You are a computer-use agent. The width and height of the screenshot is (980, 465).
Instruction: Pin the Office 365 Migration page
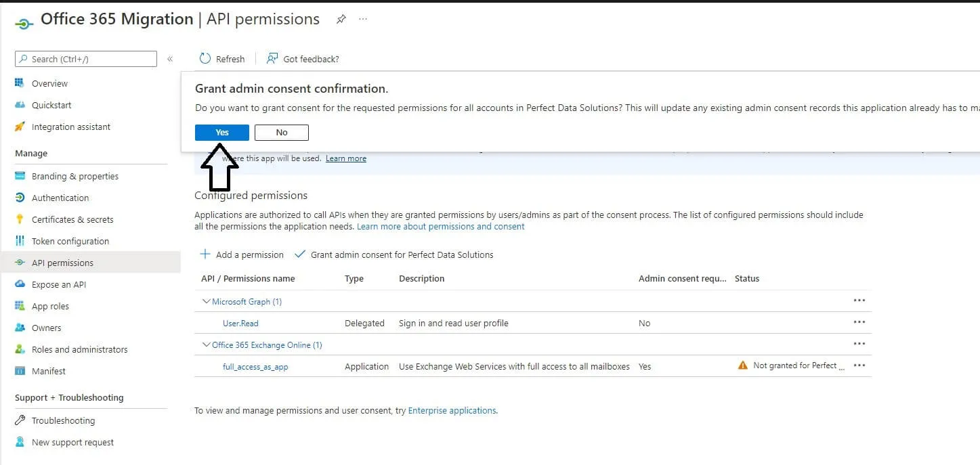[341, 20]
